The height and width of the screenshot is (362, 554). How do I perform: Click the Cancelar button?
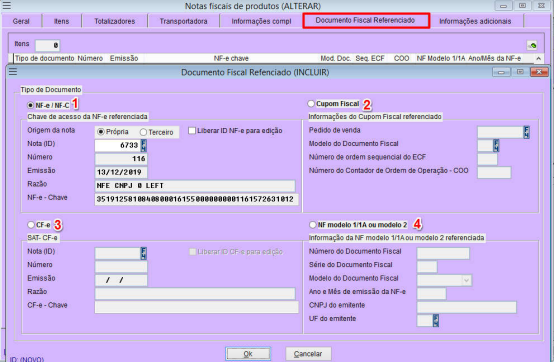[x=308, y=354]
